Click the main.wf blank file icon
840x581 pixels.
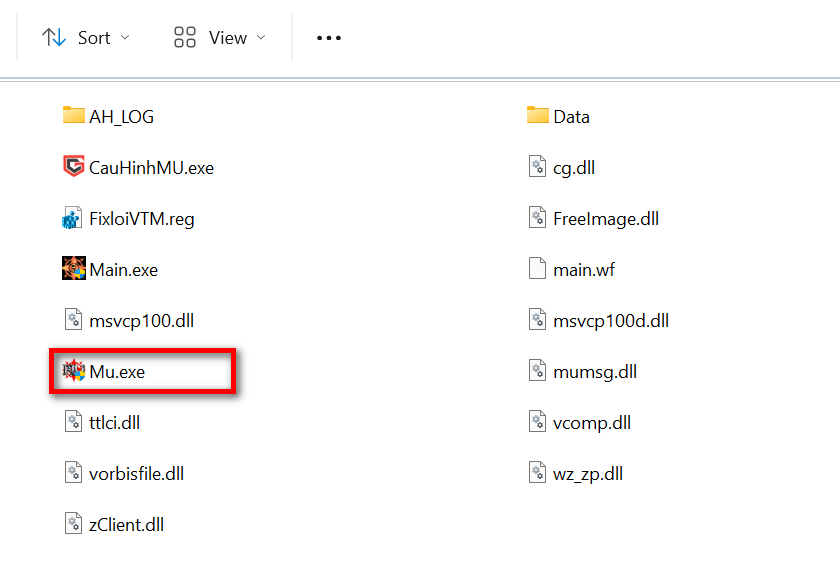(x=538, y=269)
